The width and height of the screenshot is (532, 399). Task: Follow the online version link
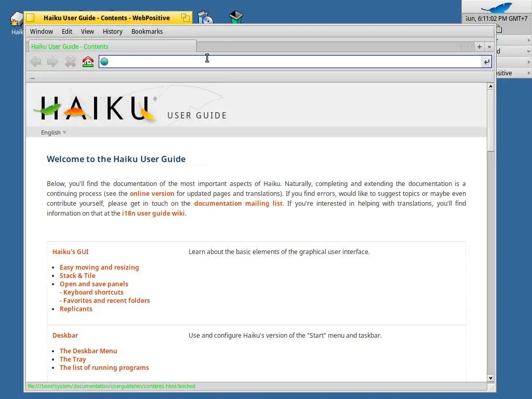click(x=152, y=194)
